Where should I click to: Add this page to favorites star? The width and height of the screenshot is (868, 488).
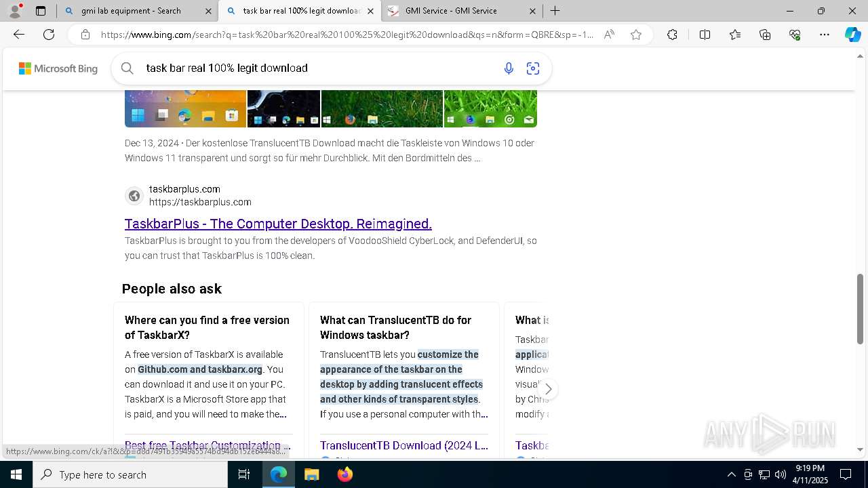tap(636, 35)
